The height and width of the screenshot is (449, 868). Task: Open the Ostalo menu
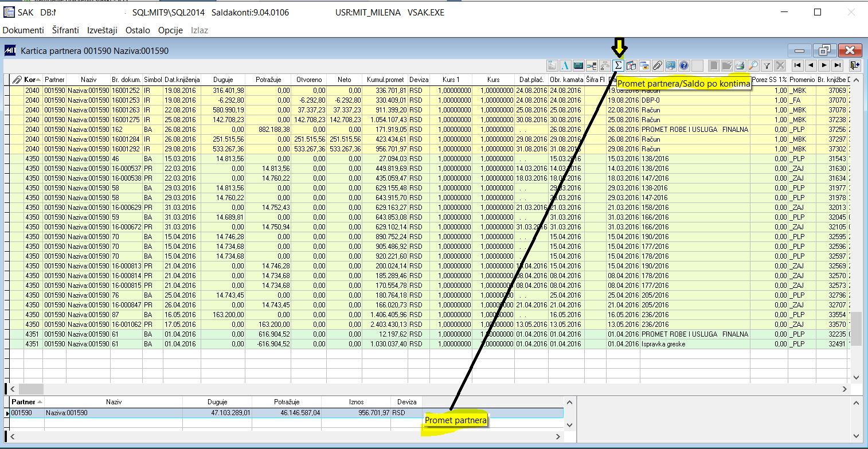(138, 30)
